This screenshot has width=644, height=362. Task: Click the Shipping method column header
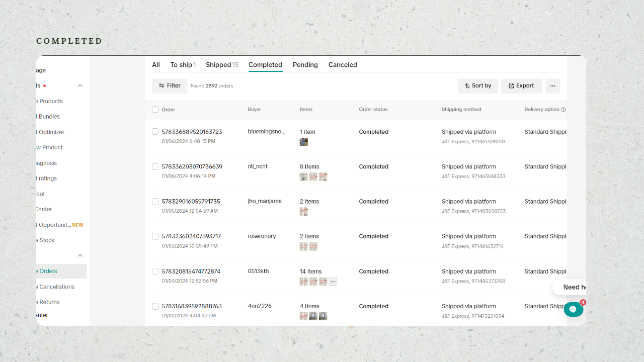[x=461, y=110]
